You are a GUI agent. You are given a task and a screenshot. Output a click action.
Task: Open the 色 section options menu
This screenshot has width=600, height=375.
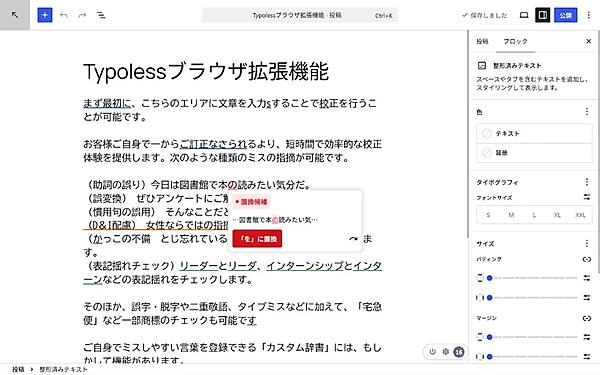587,112
